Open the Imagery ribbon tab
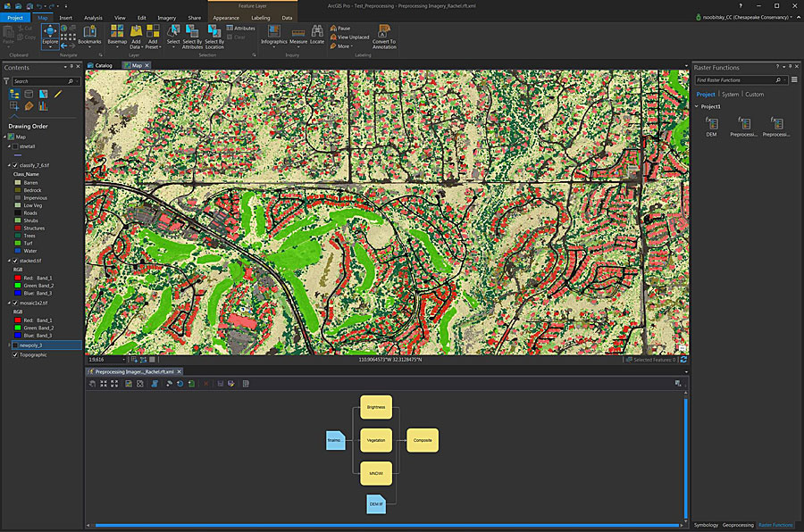 click(167, 17)
